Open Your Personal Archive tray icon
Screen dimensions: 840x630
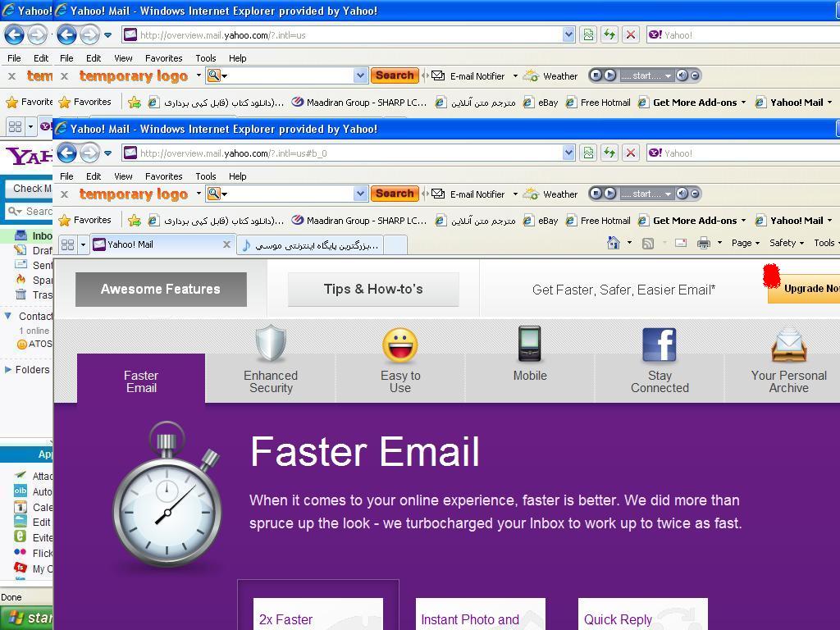[x=788, y=345]
